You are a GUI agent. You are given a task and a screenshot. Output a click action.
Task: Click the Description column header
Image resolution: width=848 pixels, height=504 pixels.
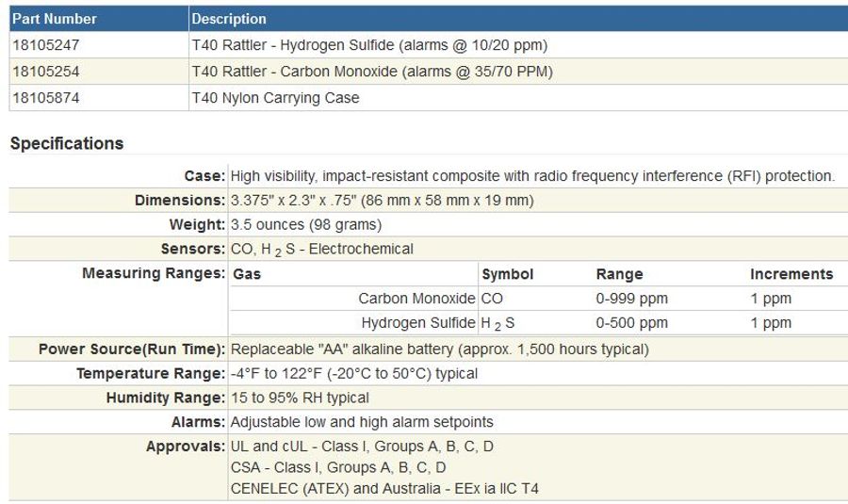pyautogui.click(x=229, y=19)
